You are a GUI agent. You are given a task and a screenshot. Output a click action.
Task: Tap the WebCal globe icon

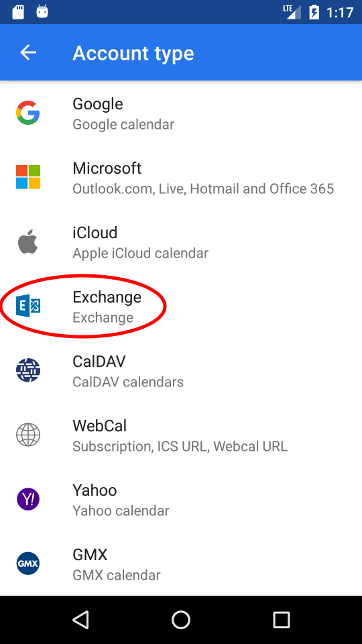(x=28, y=435)
